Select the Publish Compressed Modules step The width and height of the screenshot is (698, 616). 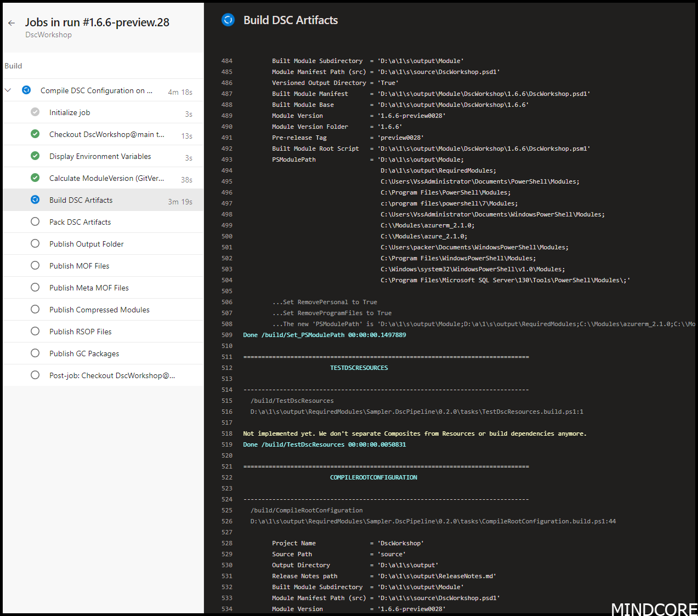point(99,309)
